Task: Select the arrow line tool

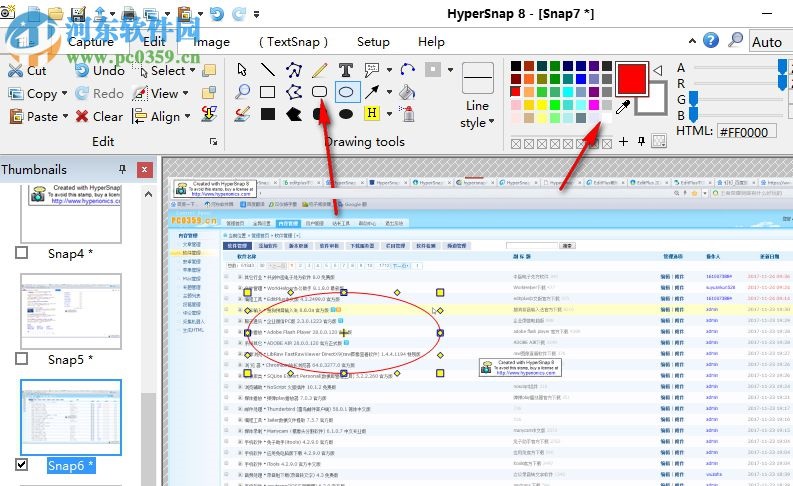Action: pyautogui.click(x=372, y=92)
